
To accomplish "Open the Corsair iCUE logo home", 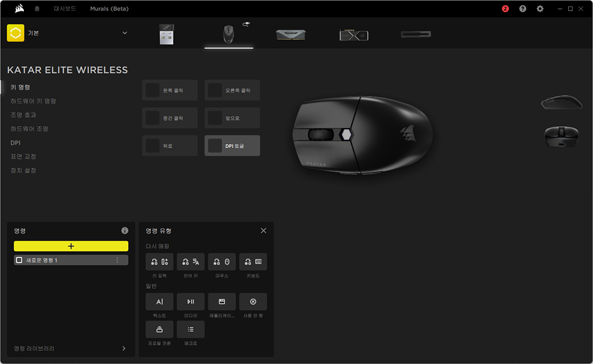I will point(20,8).
